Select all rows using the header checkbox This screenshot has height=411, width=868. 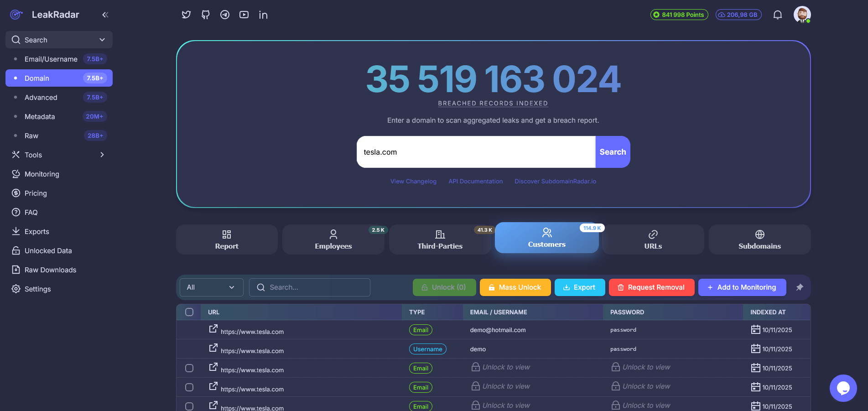pos(189,312)
